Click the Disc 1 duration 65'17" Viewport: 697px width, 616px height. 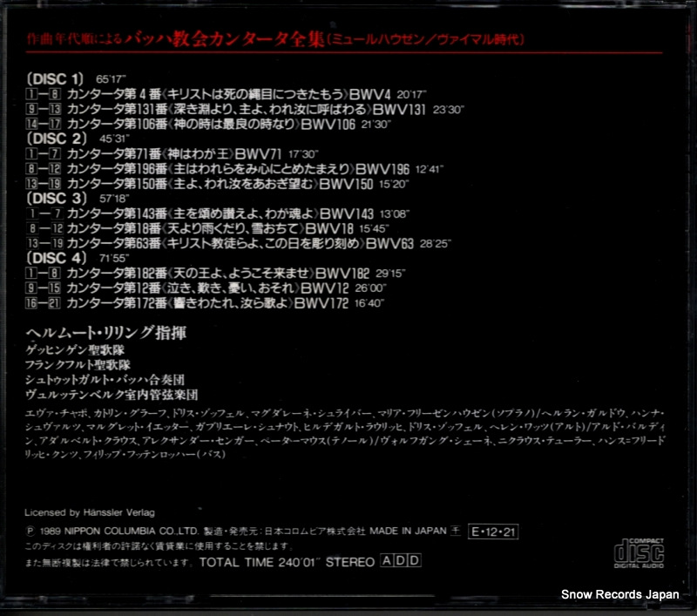[x=112, y=79]
